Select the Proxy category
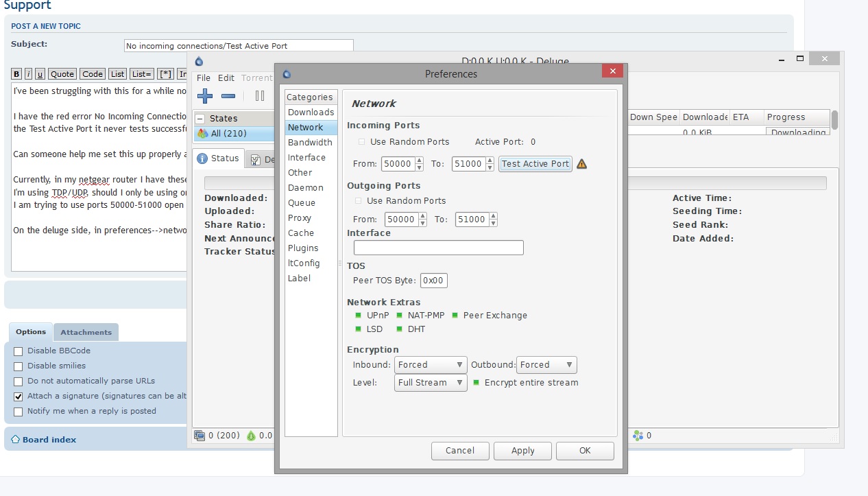This screenshot has width=868, height=496. pyautogui.click(x=311, y=218)
